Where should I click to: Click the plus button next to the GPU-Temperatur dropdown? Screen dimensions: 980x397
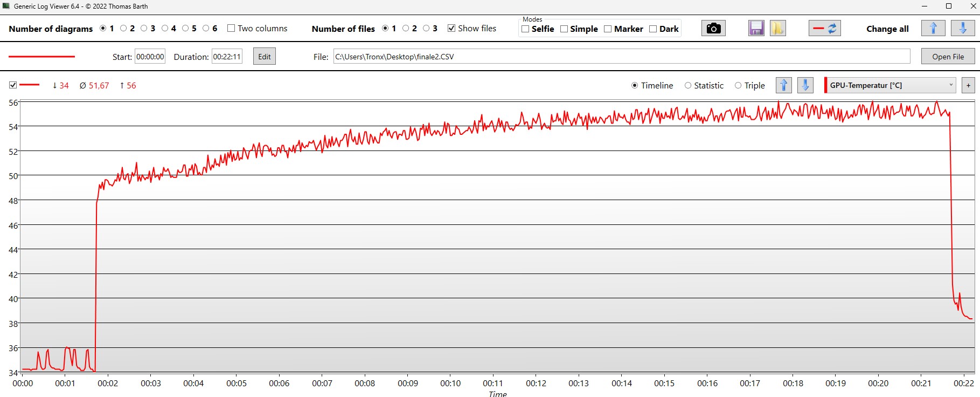tap(968, 85)
